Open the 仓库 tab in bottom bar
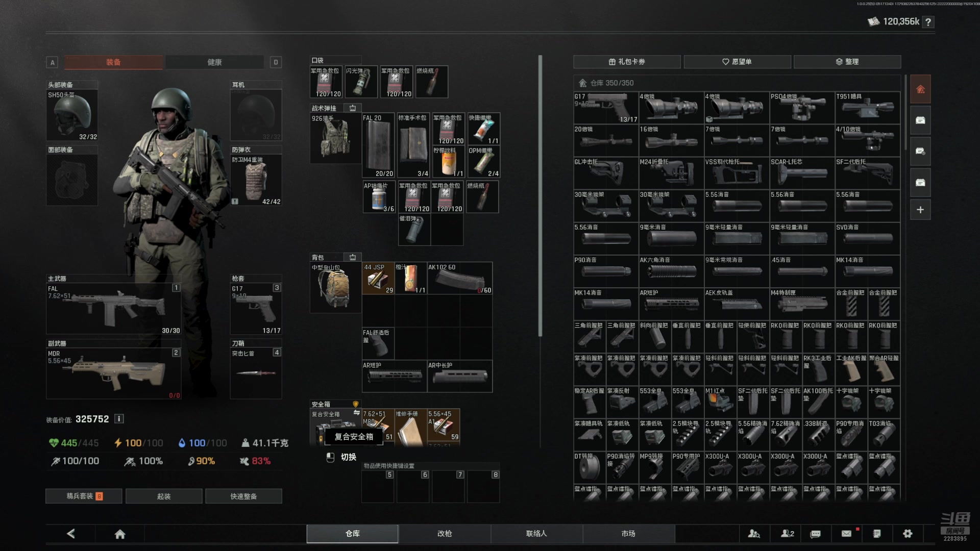This screenshot has width=980, height=551. (x=352, y=534)
